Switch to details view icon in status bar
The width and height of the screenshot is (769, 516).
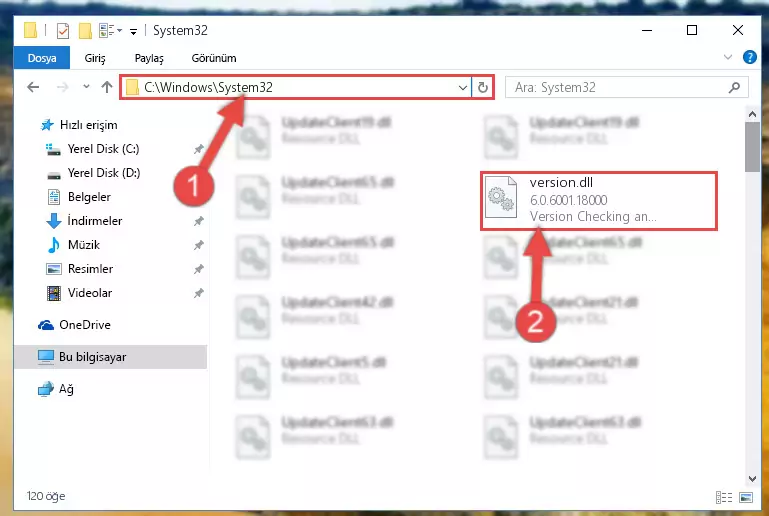point(724,497)
